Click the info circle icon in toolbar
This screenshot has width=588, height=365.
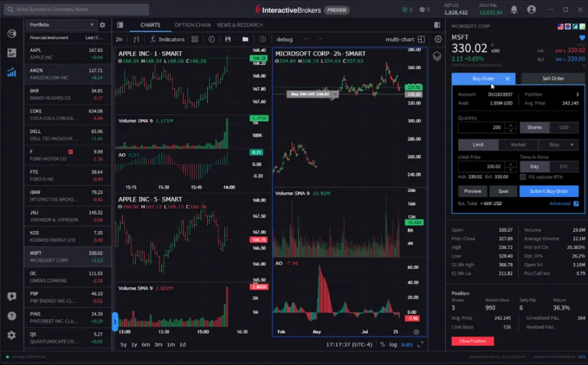263,40
